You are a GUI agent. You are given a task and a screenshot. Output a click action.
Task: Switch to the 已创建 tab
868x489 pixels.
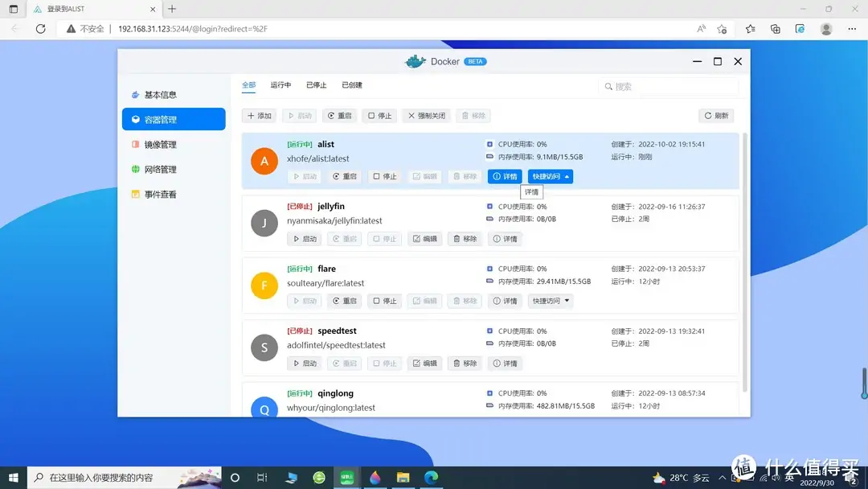point(351,84)
